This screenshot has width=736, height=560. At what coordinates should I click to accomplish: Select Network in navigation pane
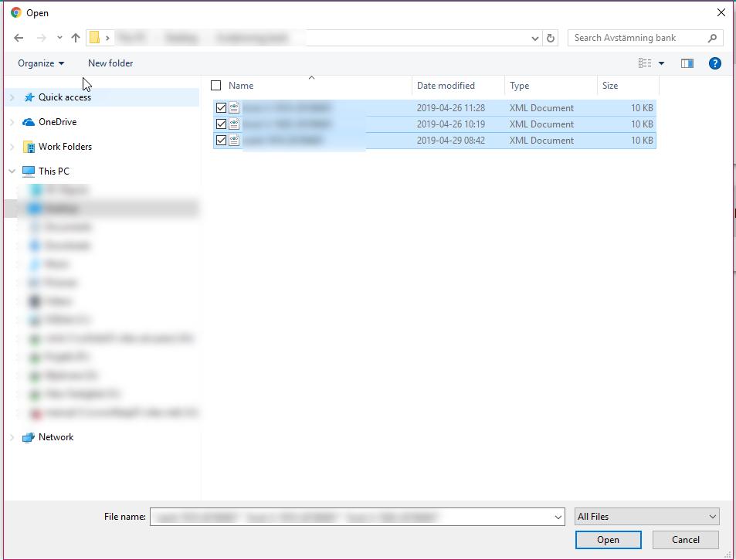[x=56, y=437]
